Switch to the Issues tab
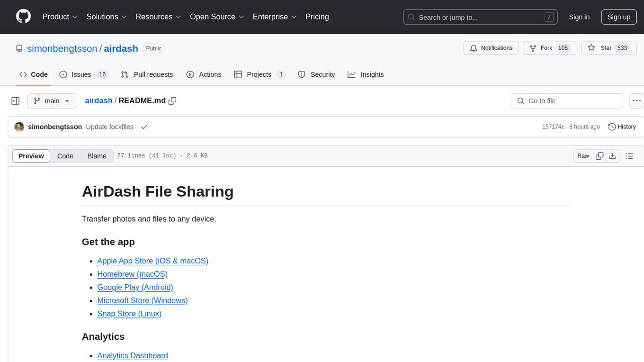This screenshot has height=362, width=644. pos(84,74)
